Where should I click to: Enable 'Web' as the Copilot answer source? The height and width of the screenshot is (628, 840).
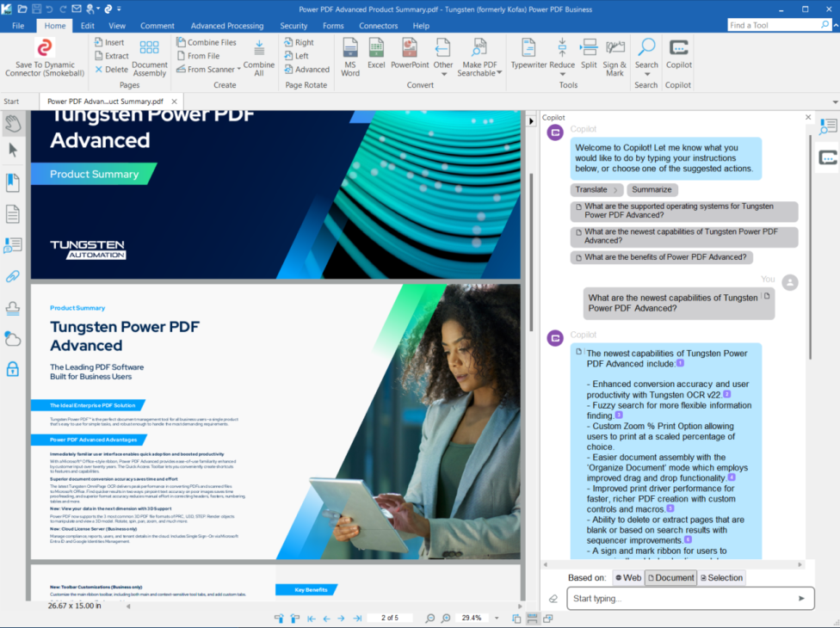pos(627,577)
